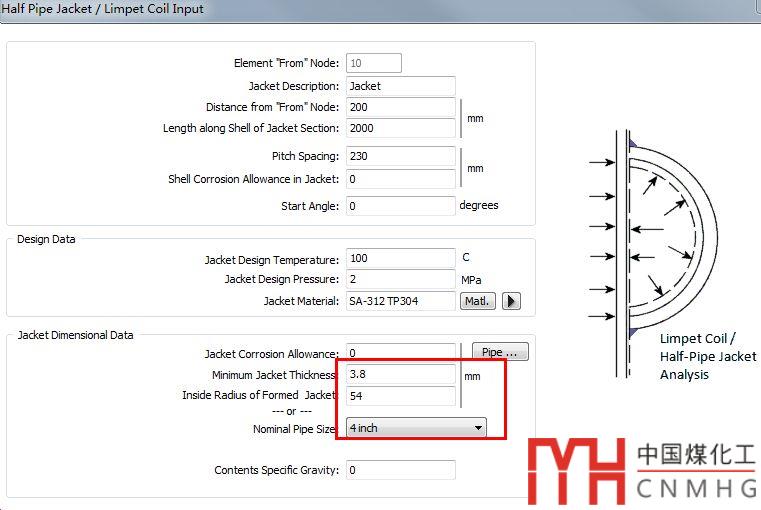
Task: Click the Element "From" Node field
Action: [x=374, y=63]
